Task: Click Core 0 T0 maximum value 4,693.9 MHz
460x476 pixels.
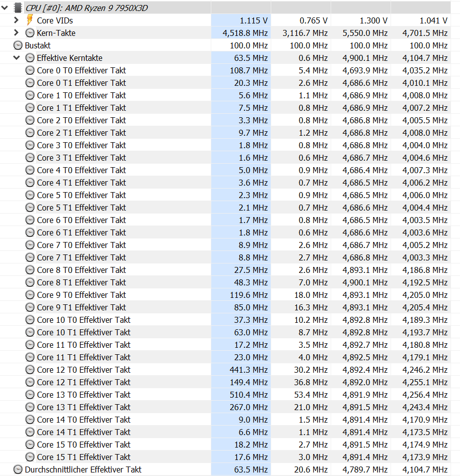Action: 365,70
